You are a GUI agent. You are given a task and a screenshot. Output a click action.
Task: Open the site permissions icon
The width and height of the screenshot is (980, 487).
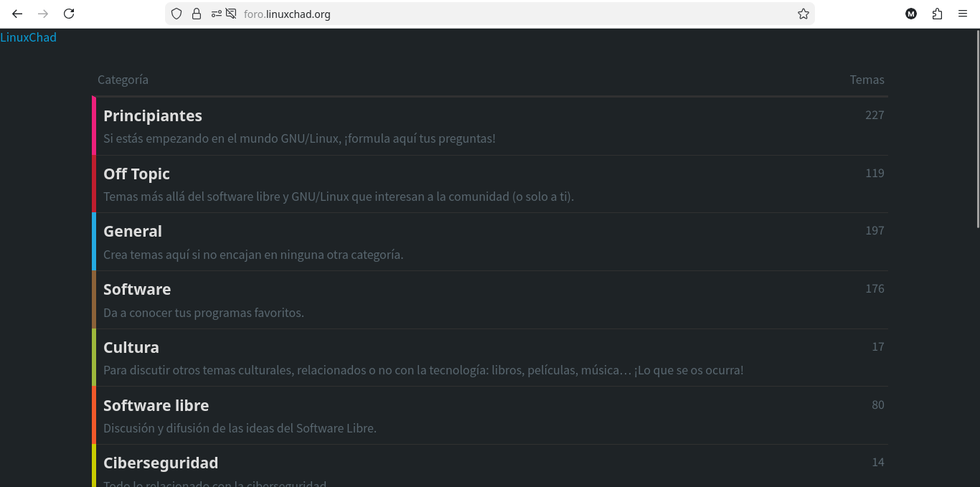tap(216, 14)
